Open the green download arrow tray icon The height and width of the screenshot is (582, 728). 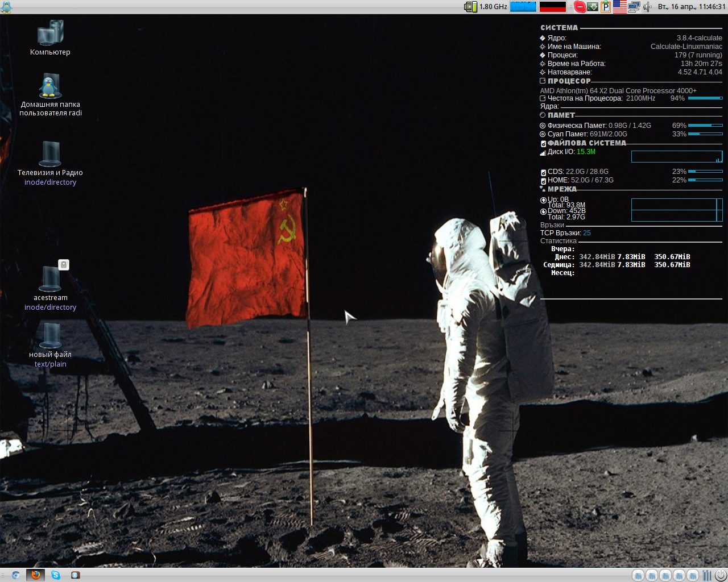point(593,7)
